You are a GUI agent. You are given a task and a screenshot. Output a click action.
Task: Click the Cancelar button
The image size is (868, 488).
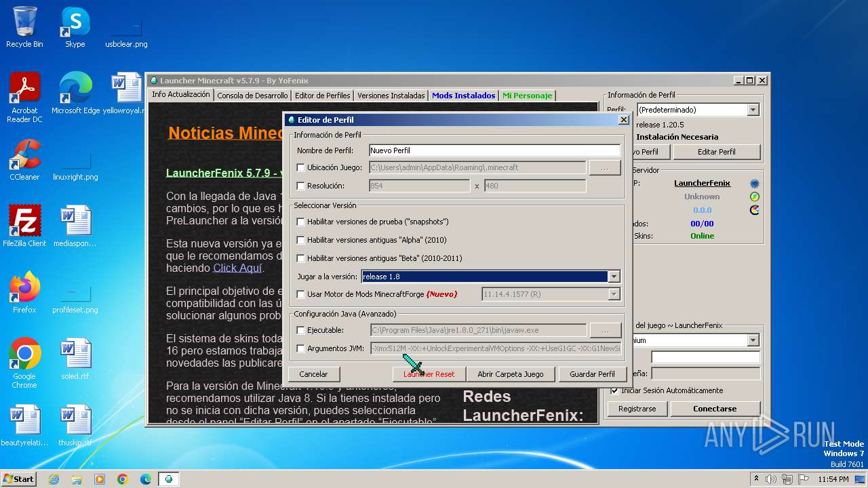[313, 374]
